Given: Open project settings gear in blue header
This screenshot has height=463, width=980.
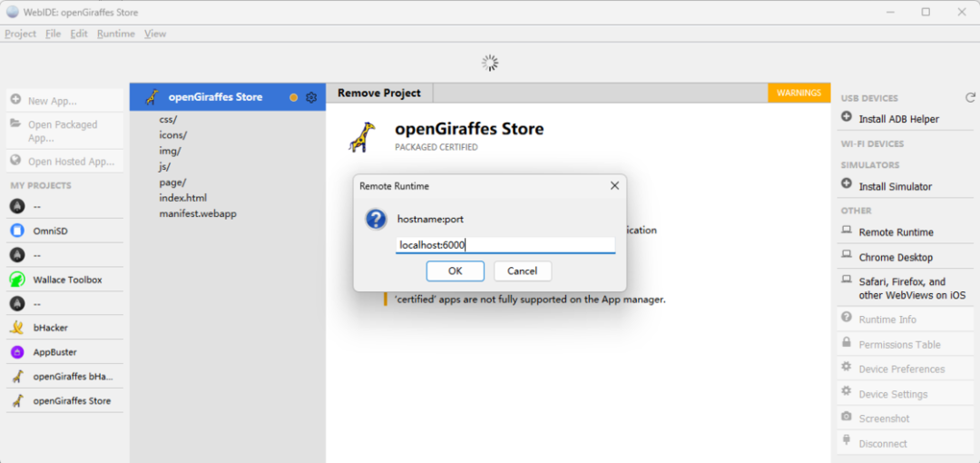Looking at the screenshot, I should point(311,98).
